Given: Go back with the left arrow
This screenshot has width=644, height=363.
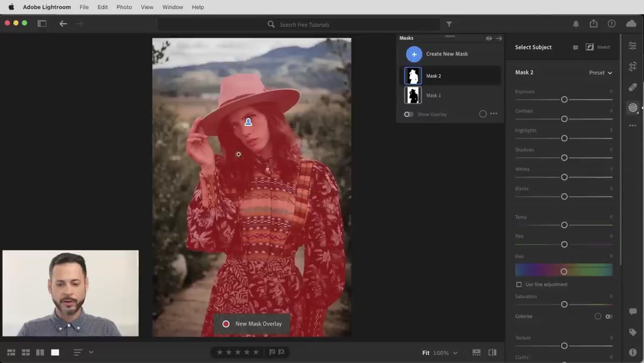Looking at the screenshot, I should tap(63, 24).
